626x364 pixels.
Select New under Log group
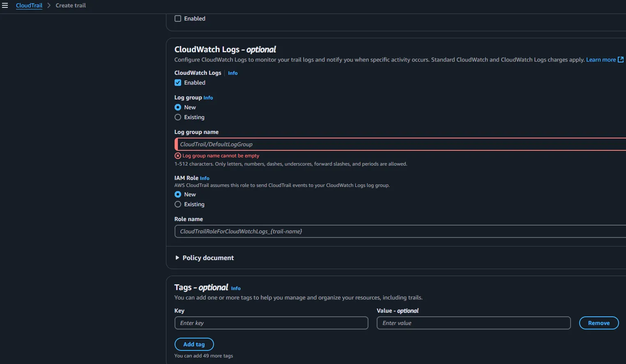click(178, 107)
